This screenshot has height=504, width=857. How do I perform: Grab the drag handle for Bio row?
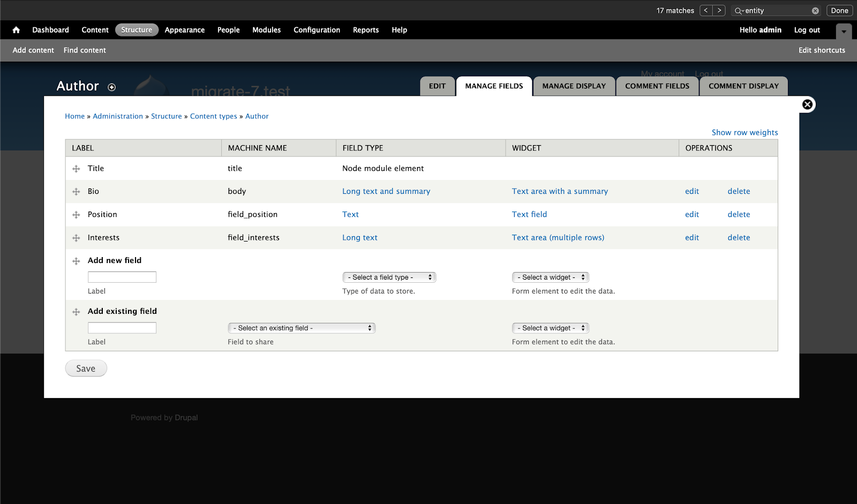(x=76, y=192)
